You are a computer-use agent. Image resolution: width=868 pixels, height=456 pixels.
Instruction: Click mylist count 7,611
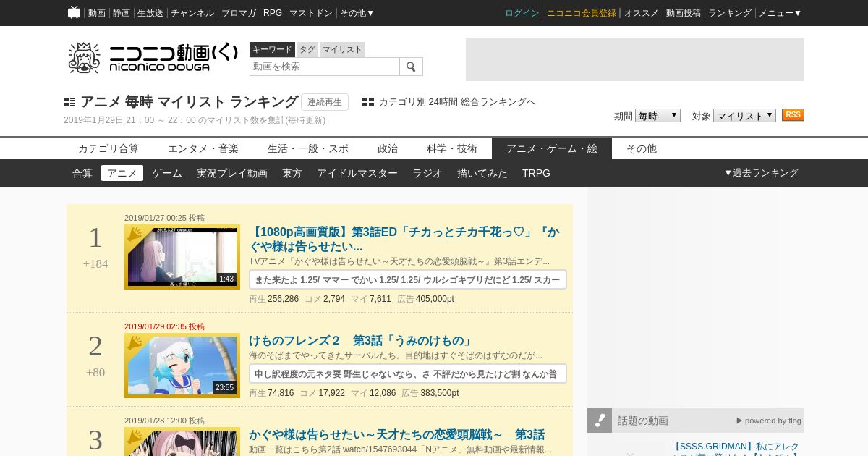[x=380, y=299]
